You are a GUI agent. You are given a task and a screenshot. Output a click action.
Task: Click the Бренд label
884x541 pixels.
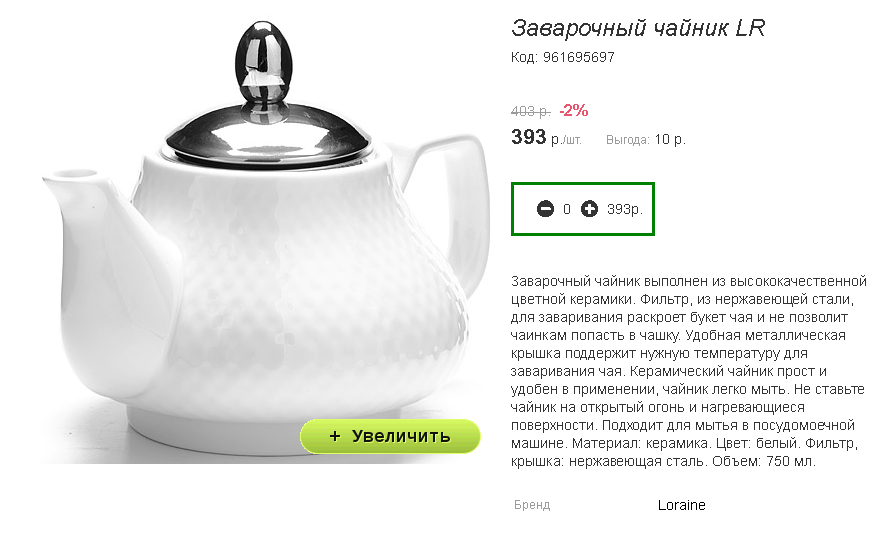532,505
